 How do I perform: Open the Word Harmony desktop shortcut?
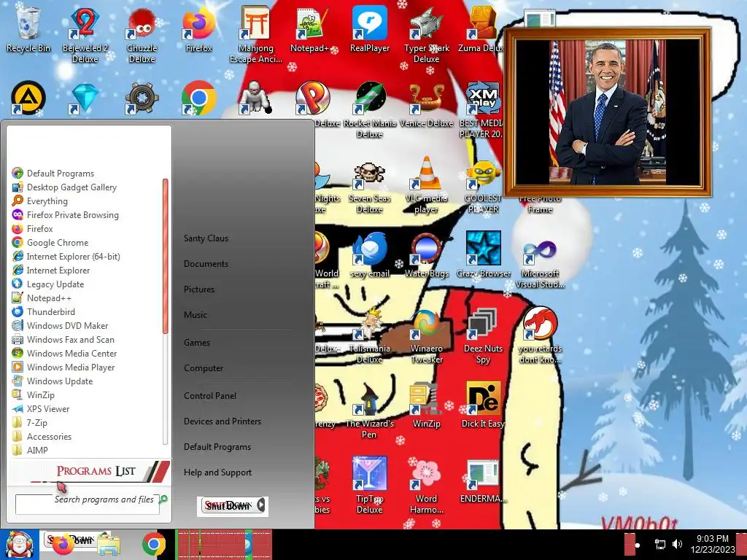coord(426,485)
